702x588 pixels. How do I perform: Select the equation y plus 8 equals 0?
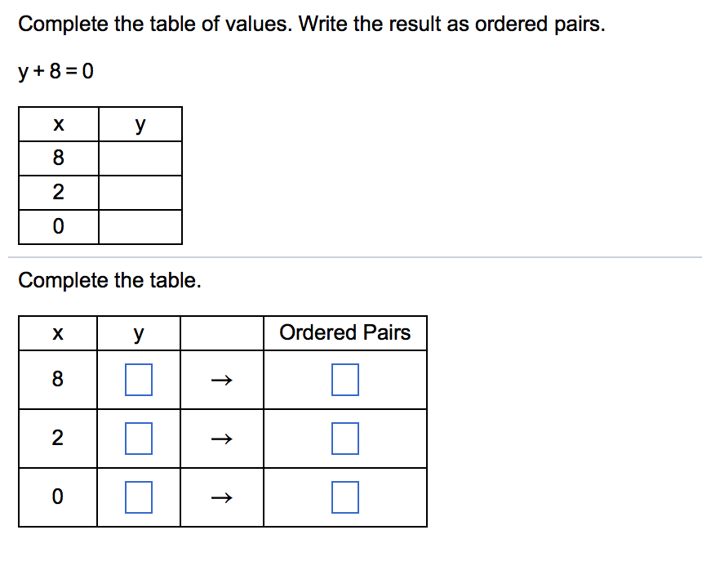pyautogui.click(x=56, y=72)
